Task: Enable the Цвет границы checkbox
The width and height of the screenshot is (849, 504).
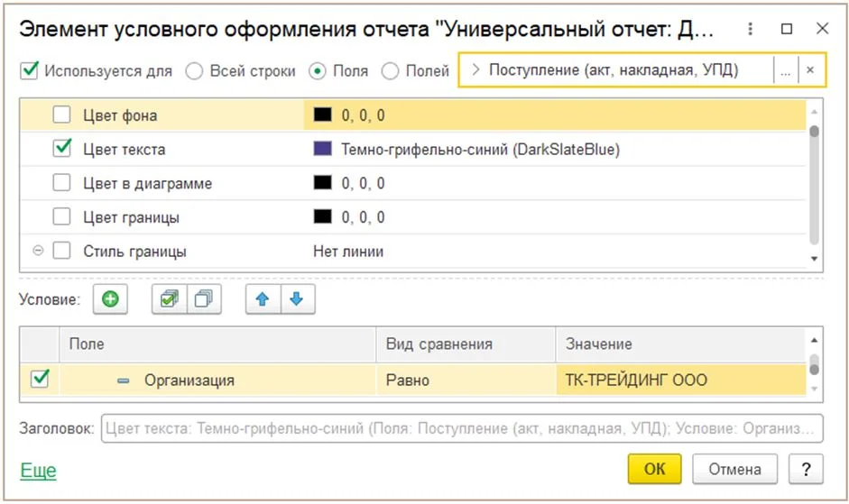Action: click(61, 216)
